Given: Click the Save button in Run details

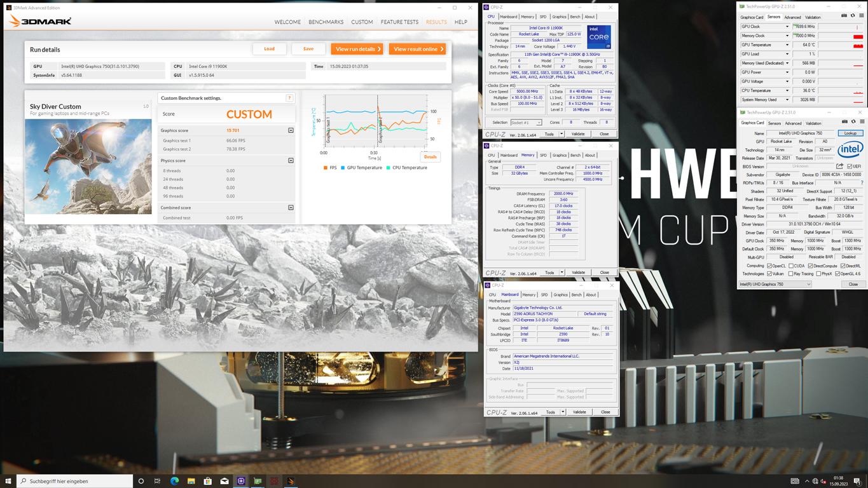Looking at the screenshot, I should click(308, 49).
